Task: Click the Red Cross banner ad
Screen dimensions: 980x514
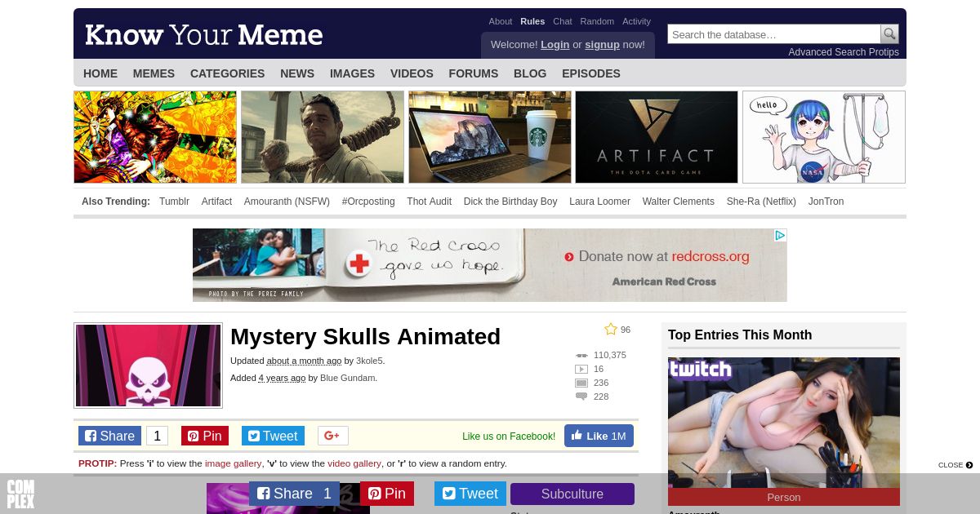Action: (490, 265)
